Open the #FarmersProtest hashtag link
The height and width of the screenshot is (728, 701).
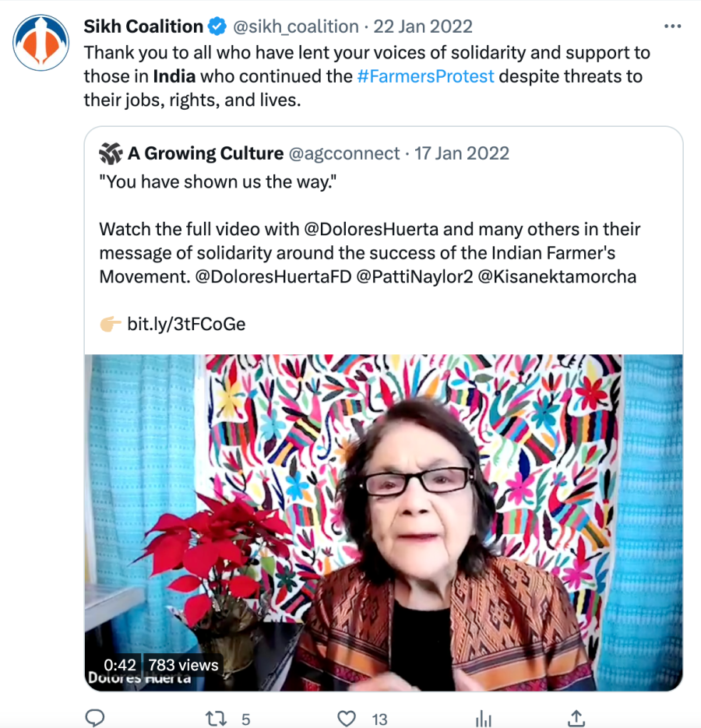point(425,77)
